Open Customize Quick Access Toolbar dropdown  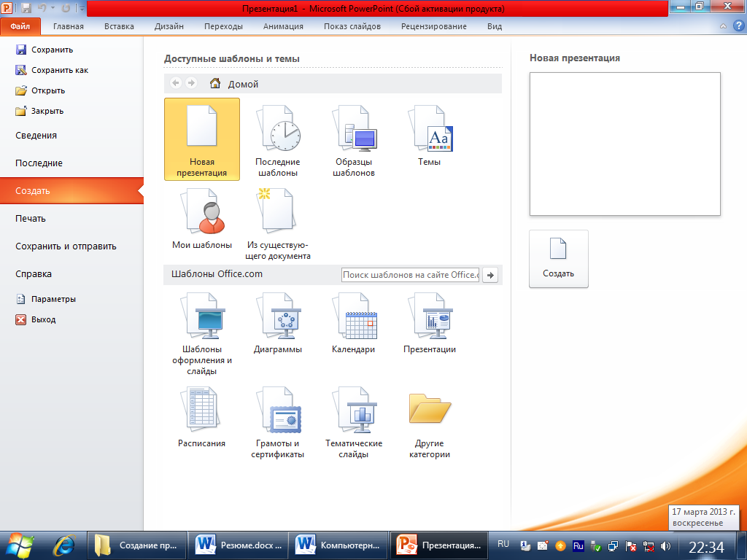click(x=82, y=9)
